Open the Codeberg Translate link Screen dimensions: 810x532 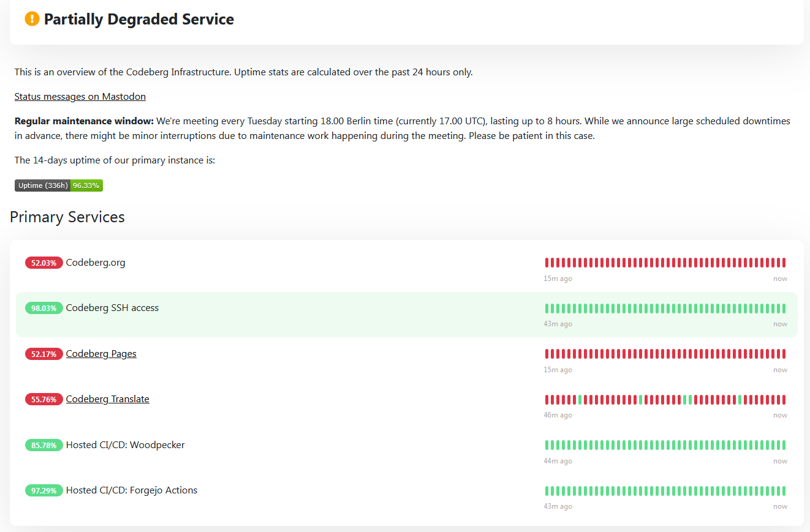[107, 399]
